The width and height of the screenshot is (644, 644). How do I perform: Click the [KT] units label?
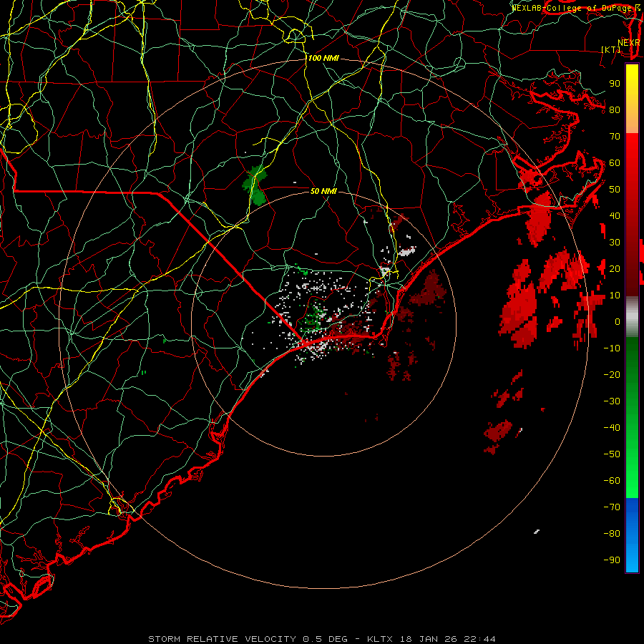click(611, 49)
